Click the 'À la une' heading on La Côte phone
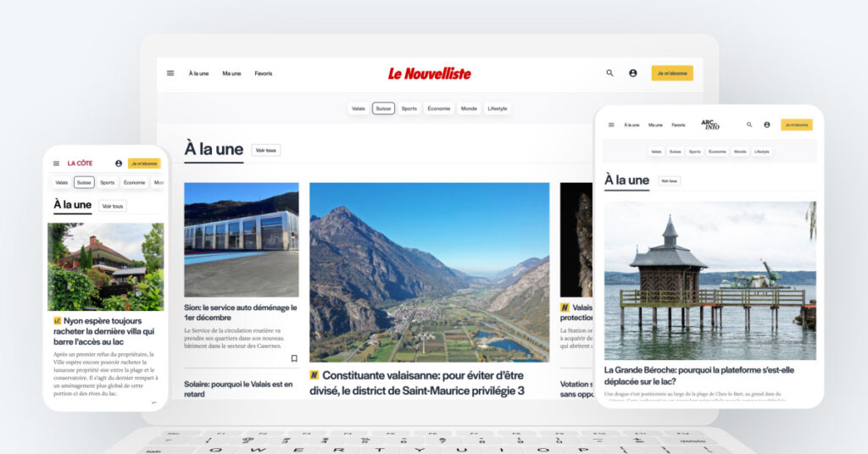 pos(73,205)
